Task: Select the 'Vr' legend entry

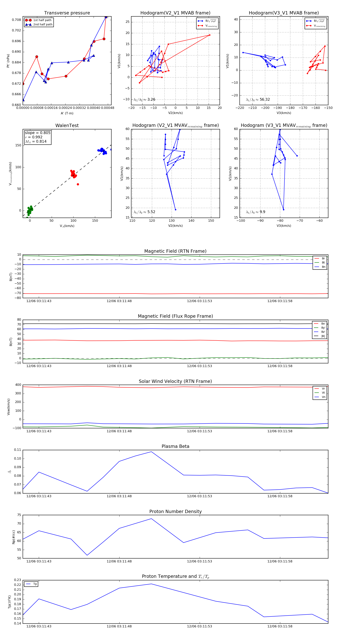Action: 320,389
